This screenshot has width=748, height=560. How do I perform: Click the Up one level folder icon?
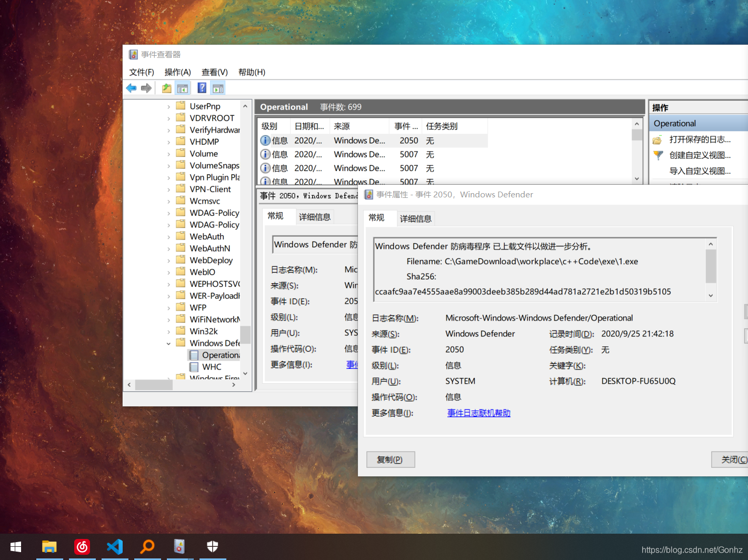coord(167,88)
